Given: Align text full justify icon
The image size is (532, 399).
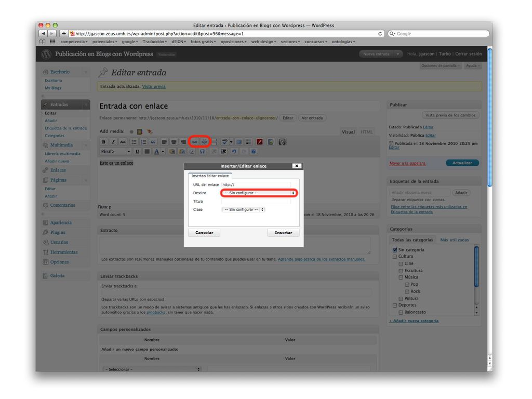Looking at the screenshot, I should pyautogui.click(x=147, y=151).
